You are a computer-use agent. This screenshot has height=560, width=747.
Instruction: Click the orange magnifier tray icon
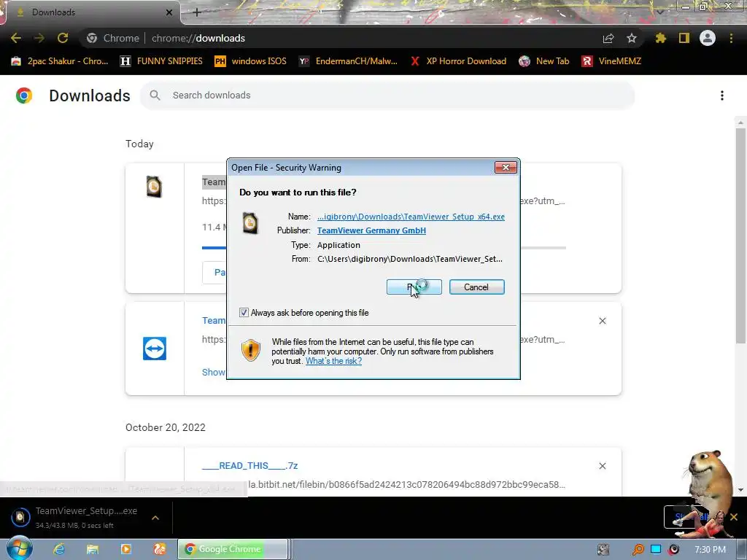click(638, 550)
